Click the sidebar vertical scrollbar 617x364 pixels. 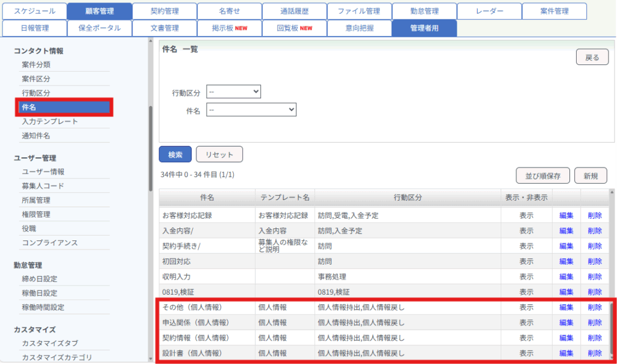tap(150, 148)
